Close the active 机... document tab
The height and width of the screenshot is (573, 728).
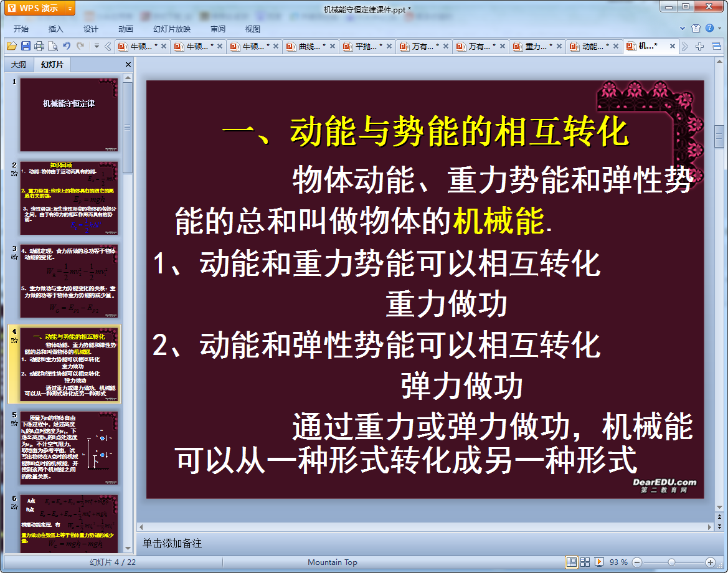(673, 47)
